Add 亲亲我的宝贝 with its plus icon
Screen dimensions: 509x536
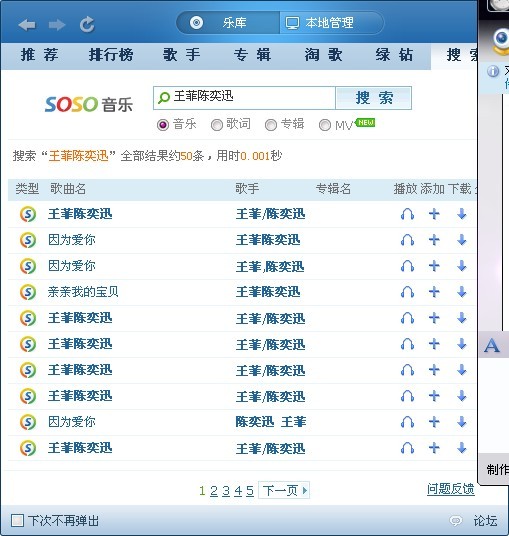[x=434, y=292]
